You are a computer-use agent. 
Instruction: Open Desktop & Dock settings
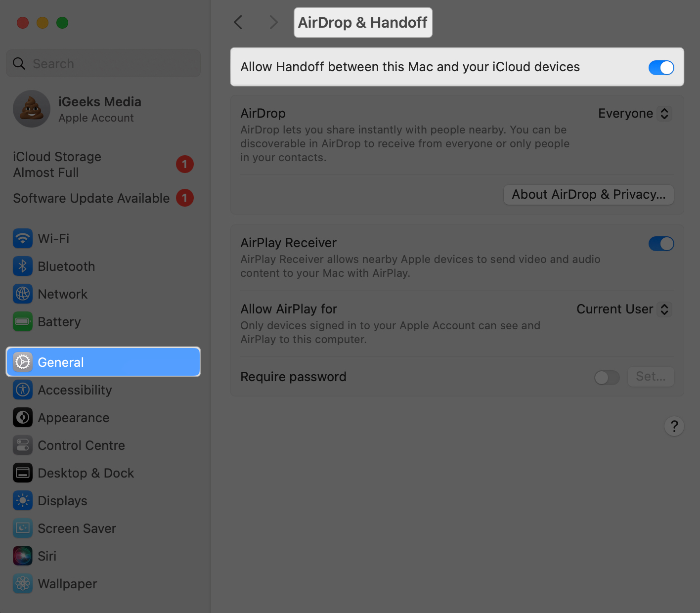(86, 473)
